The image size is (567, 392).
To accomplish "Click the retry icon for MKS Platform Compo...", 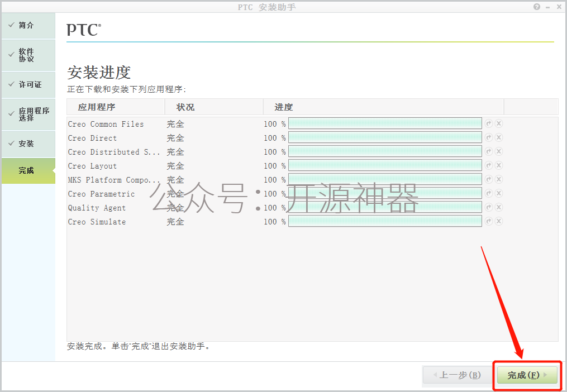I will coord(489,179).
